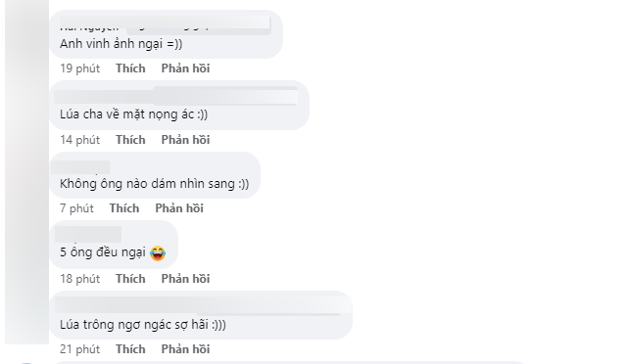
Task: Like "Lúa trông ngơ ngác sợ hãi" comment
Action: (x=130, y=349)
